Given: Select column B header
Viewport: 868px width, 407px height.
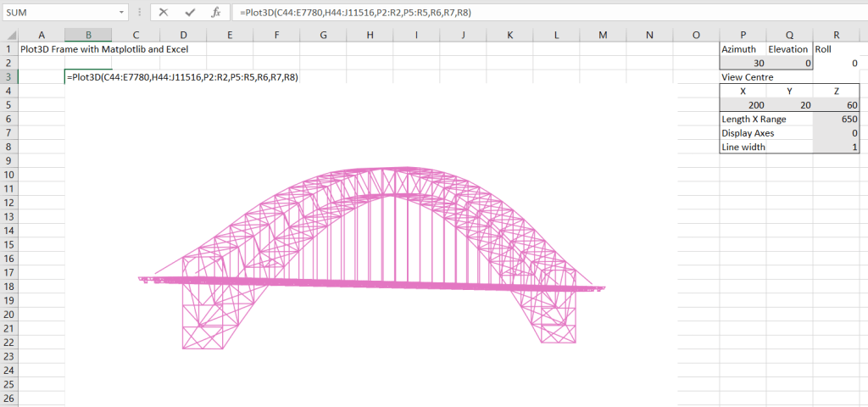Looking at the screenshot, I should tap(88, 35).
